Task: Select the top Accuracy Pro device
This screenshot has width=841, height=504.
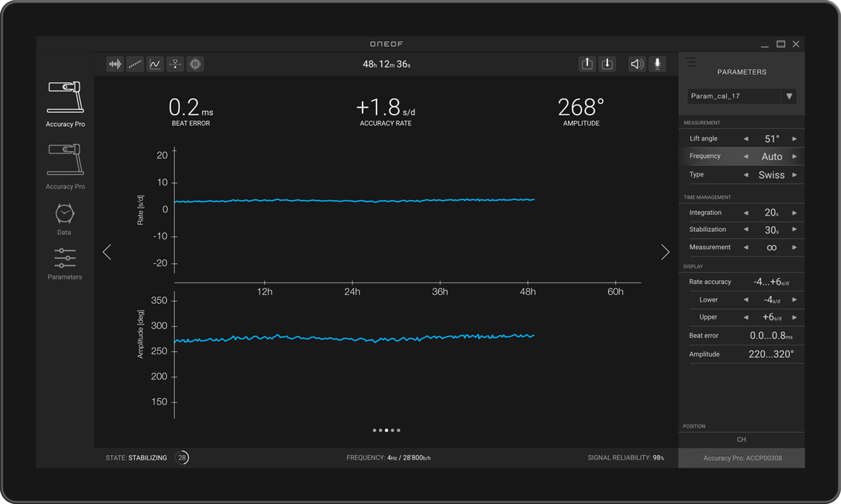Action: (65, 105)
